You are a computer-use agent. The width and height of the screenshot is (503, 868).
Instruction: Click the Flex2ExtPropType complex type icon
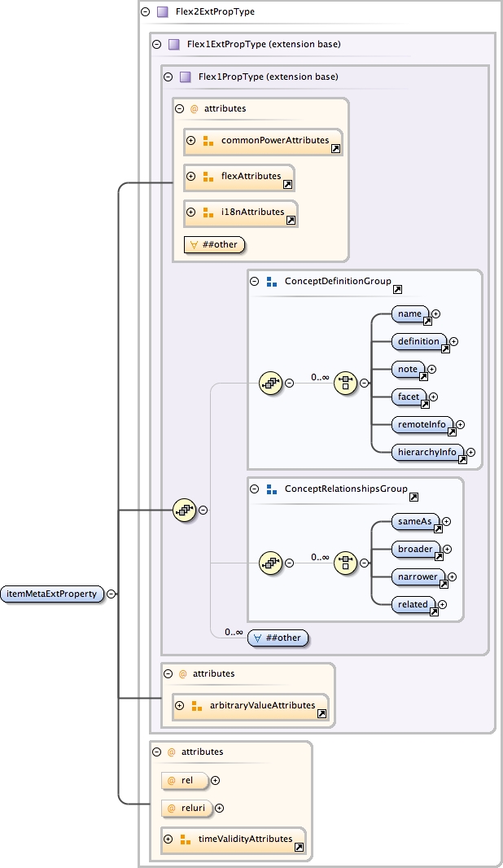point(162,12)
